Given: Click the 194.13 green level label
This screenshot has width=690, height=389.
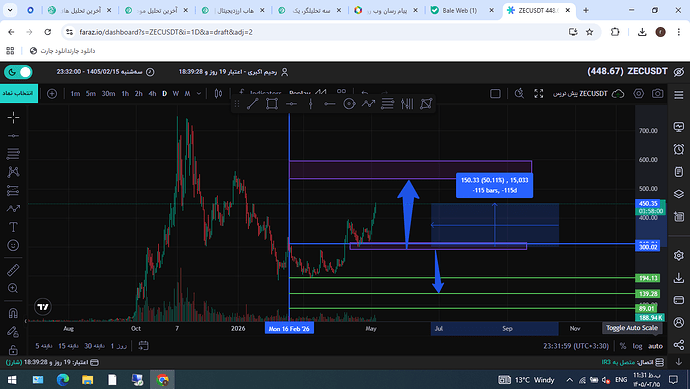Looking at the screenshot, I should coord(648,278).
